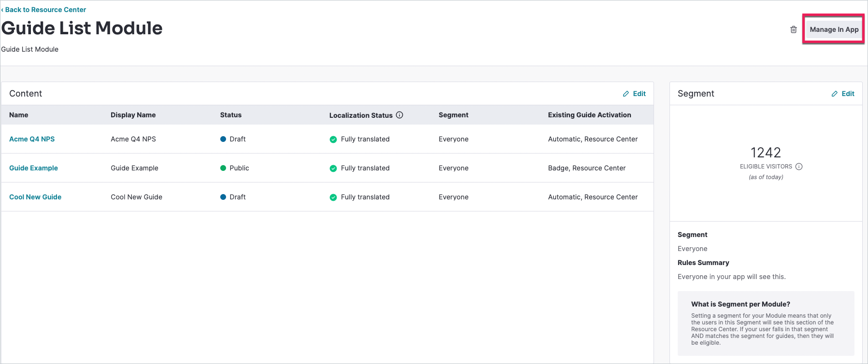Click the Display Name column header
Image resolution: width=868 pixels, height=364 pixels.
pos(133,115)
